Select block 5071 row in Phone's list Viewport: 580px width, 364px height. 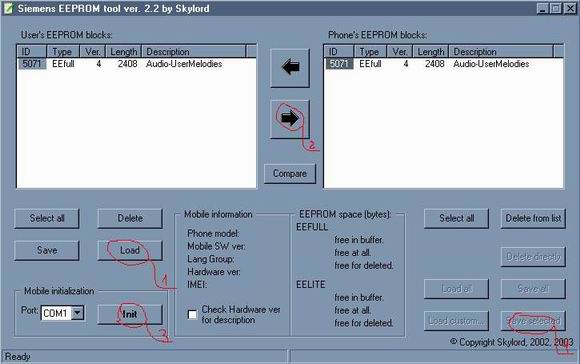(x=444, y=64)
